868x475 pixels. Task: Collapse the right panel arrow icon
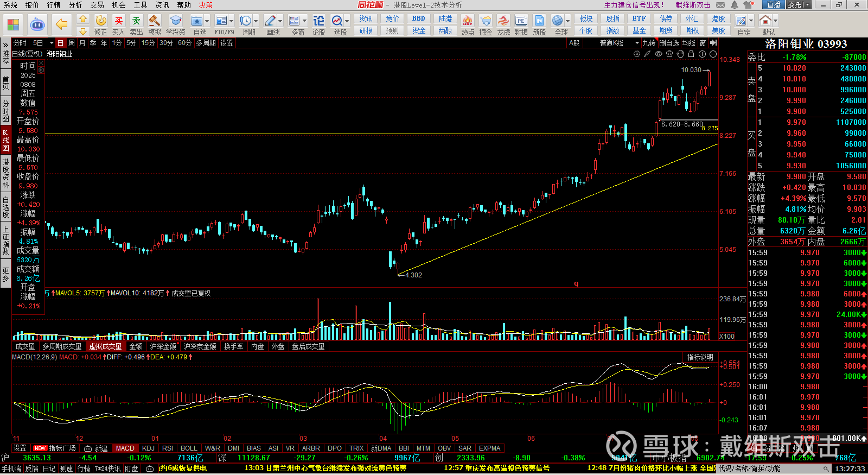click(x=713, y=43)
